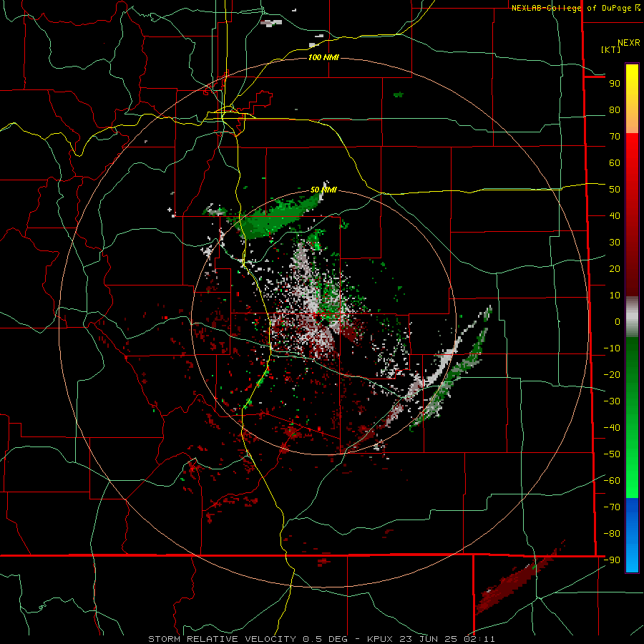
Task: Click the -20 value on velocity scale
Action: pyautogui.click(x=612, y=374)
